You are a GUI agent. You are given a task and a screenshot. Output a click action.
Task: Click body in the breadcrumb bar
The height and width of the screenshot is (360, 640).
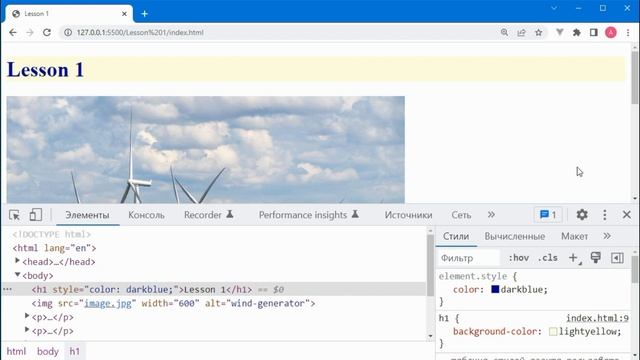(48, 351)
